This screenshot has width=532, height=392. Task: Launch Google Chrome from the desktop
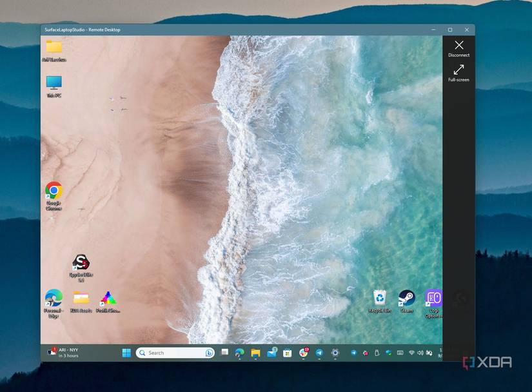pyautogui.click(x=54, y=191)
